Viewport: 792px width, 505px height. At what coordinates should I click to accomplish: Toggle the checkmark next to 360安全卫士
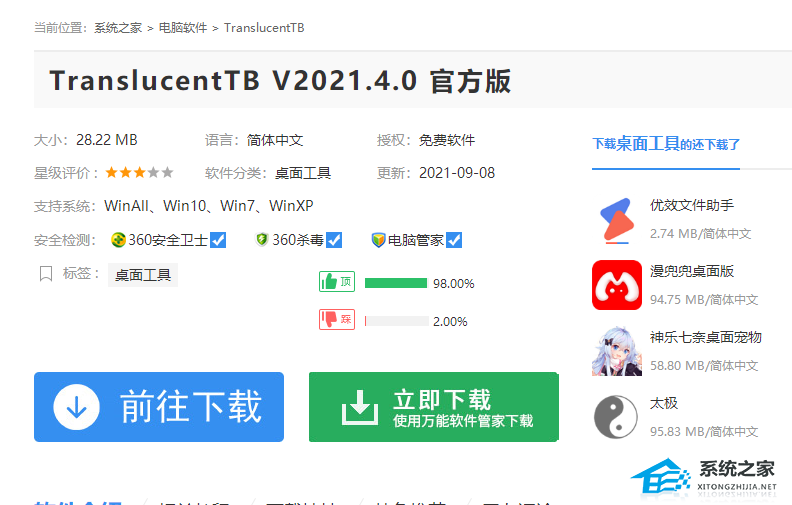tap(218, 240)
